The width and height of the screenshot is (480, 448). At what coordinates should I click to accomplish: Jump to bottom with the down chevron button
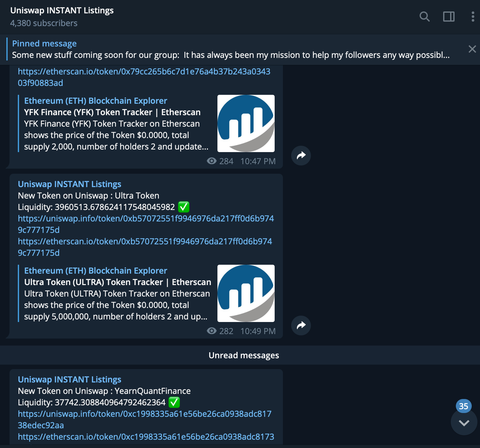click(x=464, y=423)
